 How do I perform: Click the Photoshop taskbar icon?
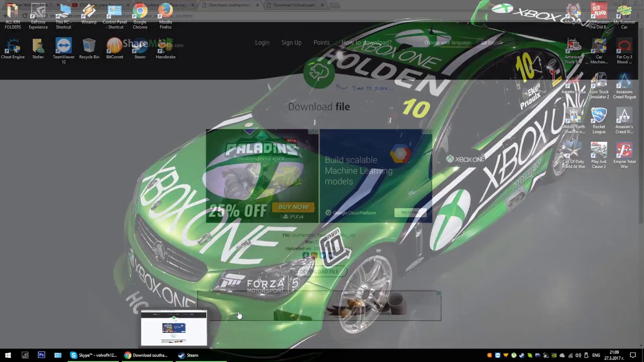tap(41, 355)
